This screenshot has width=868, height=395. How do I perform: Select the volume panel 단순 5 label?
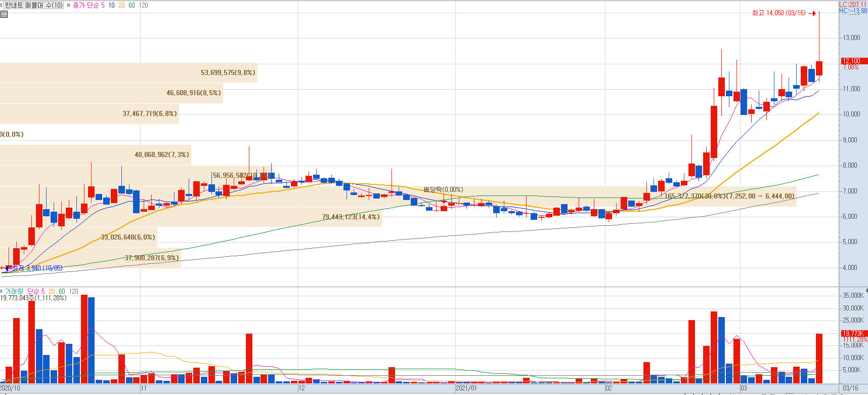(x=36, y=291)
